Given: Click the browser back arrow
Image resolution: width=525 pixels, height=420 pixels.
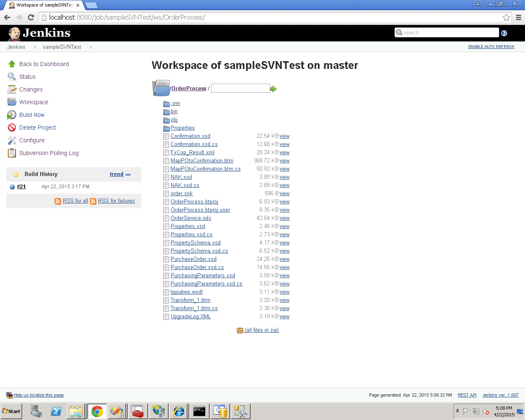Looking at the screenshot, I should (7, 17).
